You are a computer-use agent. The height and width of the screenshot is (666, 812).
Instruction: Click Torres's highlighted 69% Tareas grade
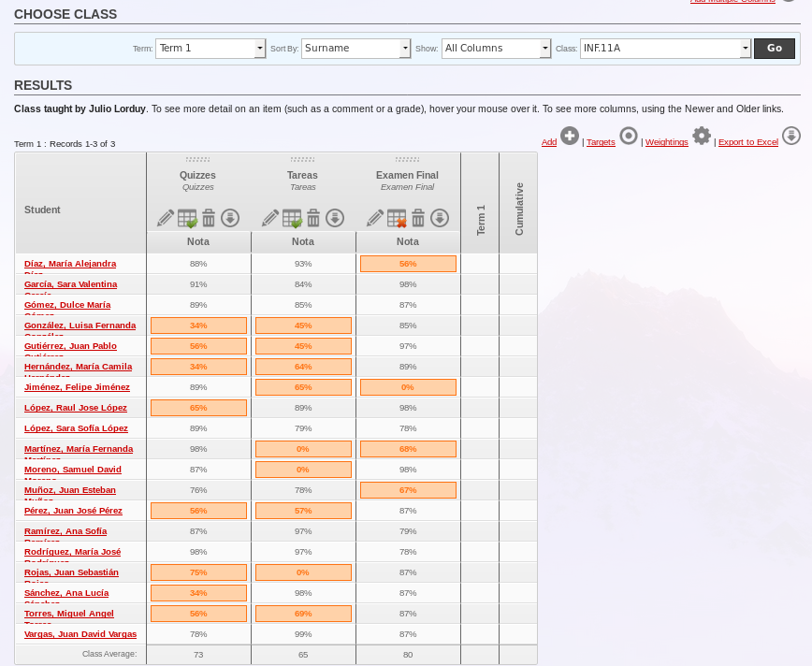[x=303, y=614]
